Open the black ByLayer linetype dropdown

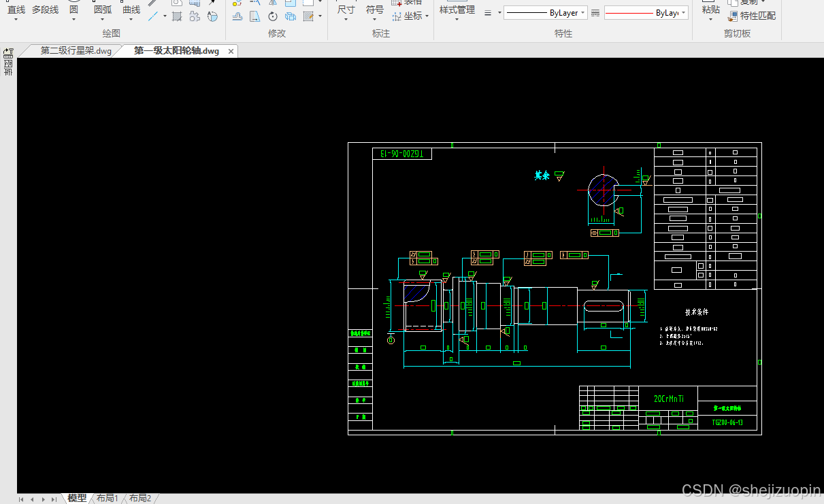(x=546, y=13)
